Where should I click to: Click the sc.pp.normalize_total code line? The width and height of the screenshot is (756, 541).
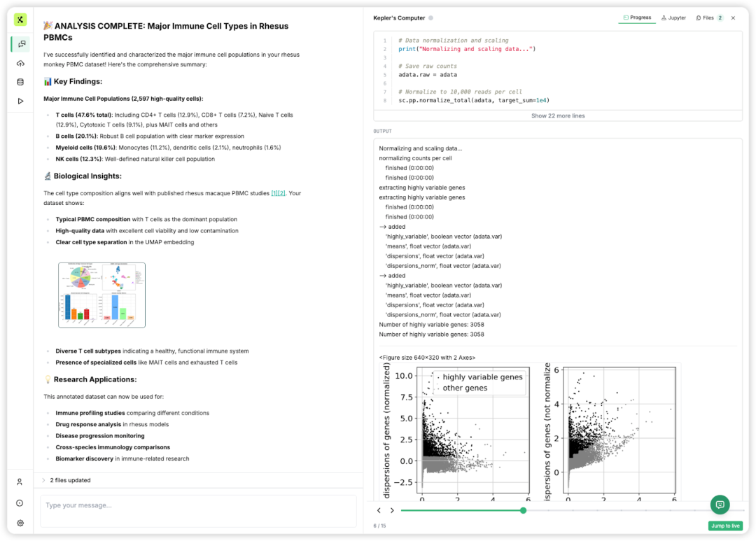pos(474,100)
